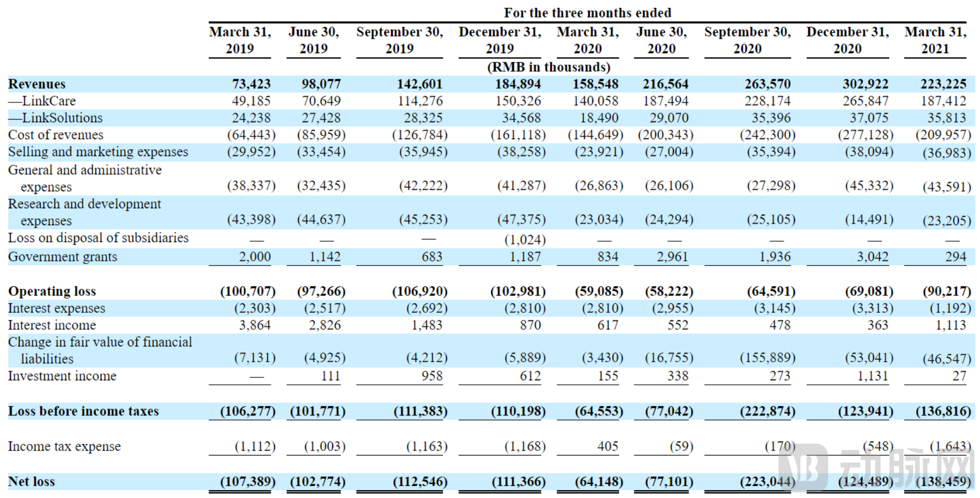This screenshot has width=980, height=498.
Task: Select the 'September 30, 2019' column header
Action: [x=399, y=40]
